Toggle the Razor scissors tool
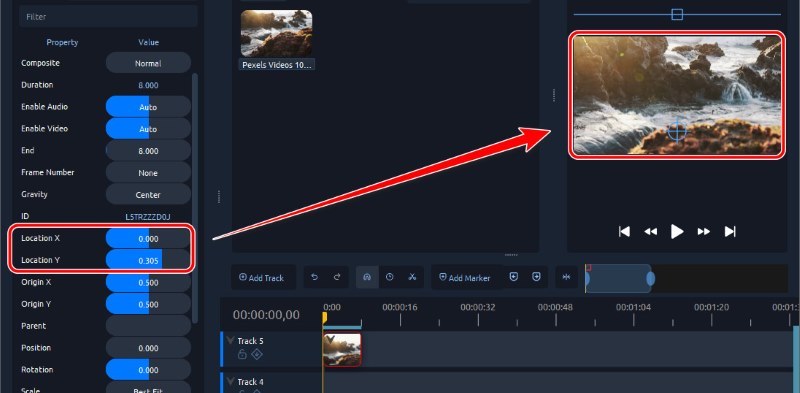This screenshot has width=800, height=393. [412, 277]
